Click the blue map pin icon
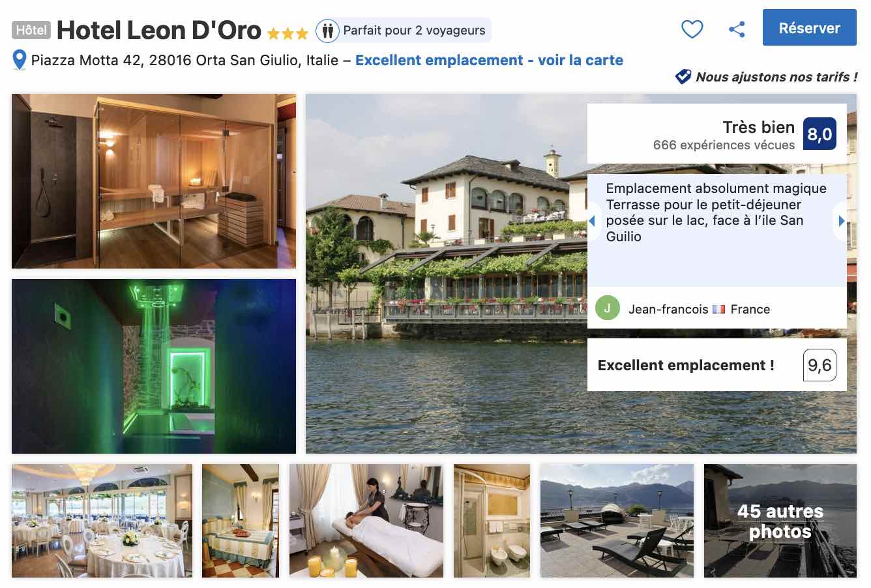Image resolution: width=871 pixels, height=588 pixels. pyautogui.click(x=20, y=61)
